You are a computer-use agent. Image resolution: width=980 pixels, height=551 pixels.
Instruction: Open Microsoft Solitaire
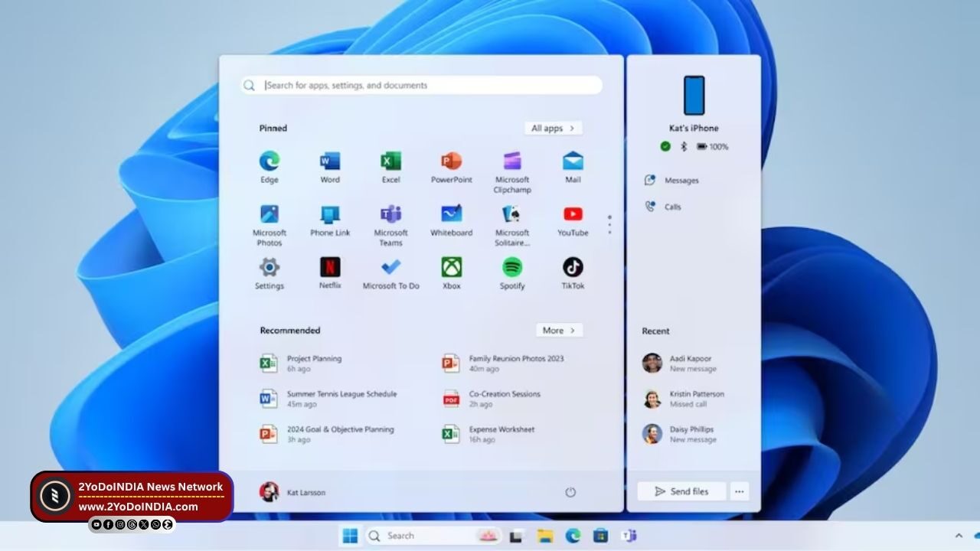512,225
